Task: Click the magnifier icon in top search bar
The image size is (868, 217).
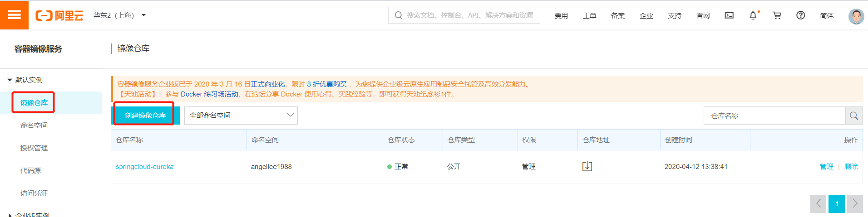Action: (398, 15)
